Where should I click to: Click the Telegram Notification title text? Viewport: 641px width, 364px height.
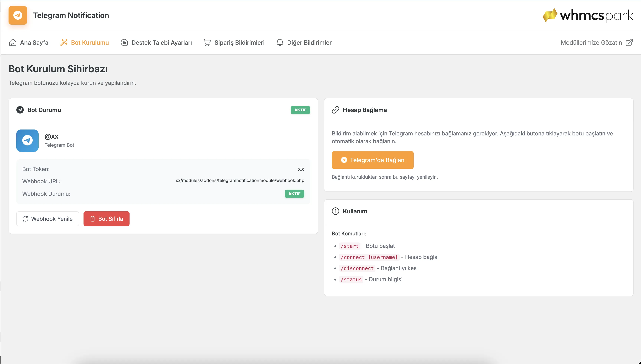click(x=71, y=15)
